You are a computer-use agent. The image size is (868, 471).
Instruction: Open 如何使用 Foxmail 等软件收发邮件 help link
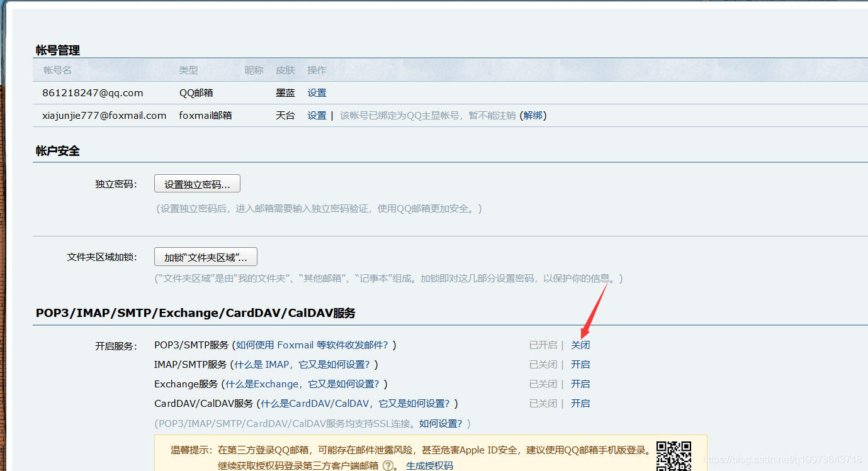click(313, 345)
